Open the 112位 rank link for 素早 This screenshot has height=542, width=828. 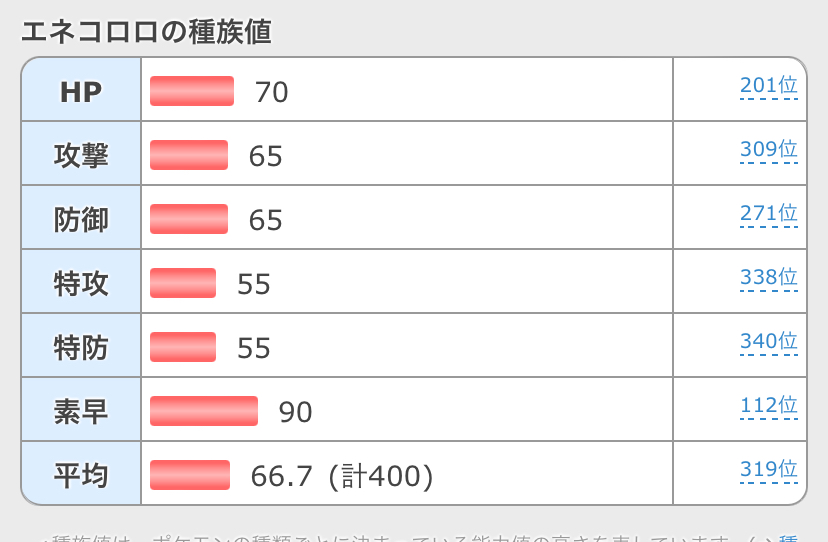768,406
